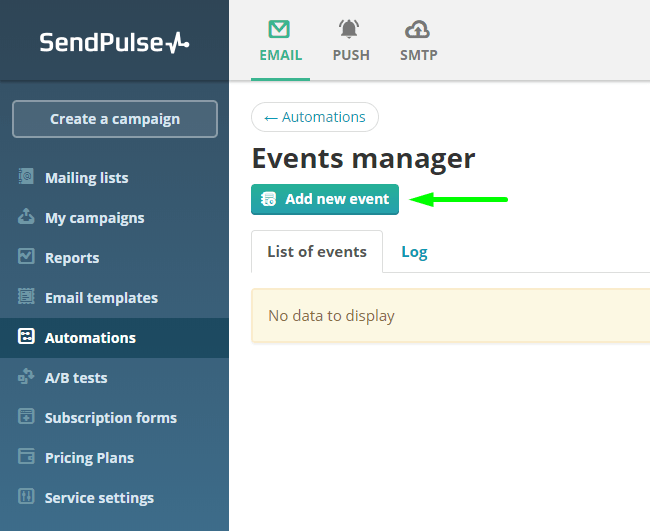650x531 pixels.
Task: Click the Reports chart icon
Action: [26, 256]
